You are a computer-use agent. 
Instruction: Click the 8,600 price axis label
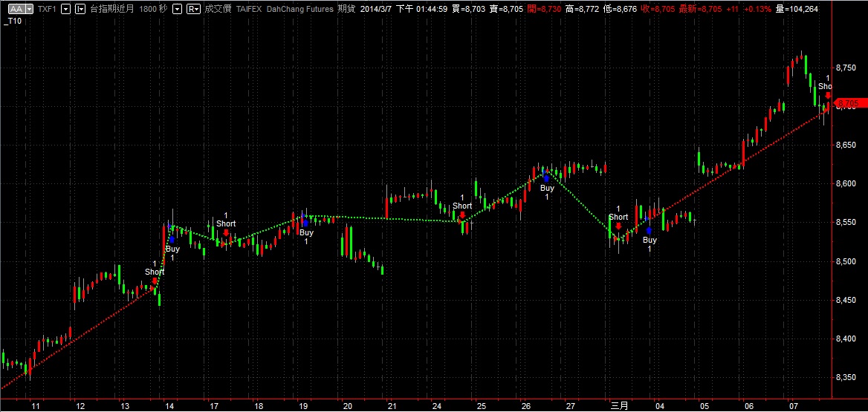[847, 183]
